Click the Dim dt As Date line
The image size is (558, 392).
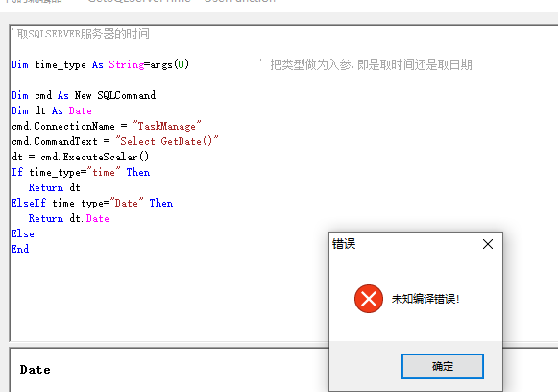coord(51,110)
